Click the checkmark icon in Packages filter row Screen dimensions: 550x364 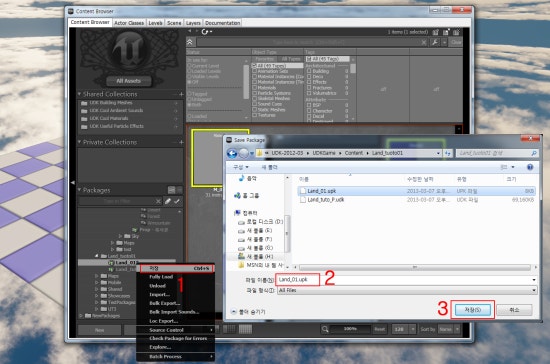pyautogui.click(x=177, y=201)
